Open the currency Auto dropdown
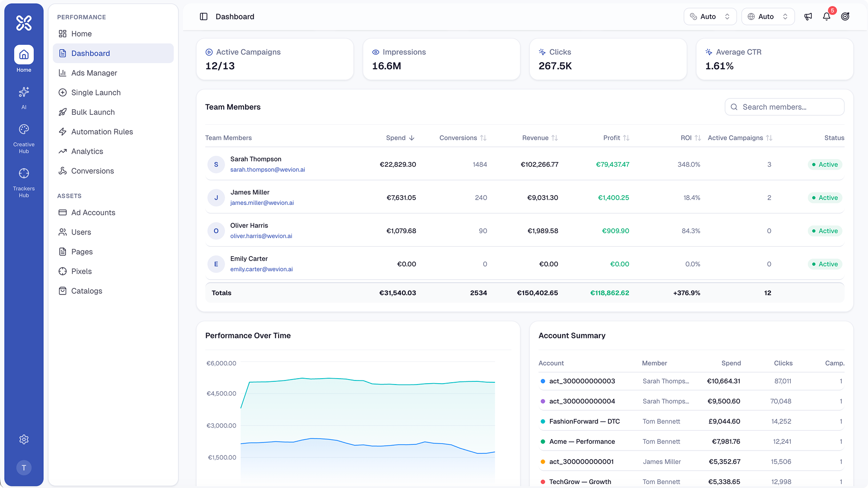 click(x=710, y=16)
